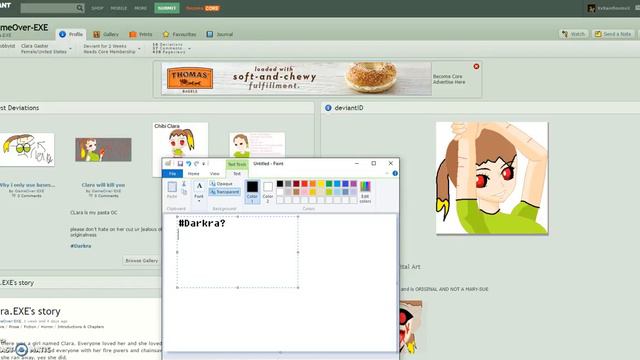Screen dimensions: 640x360
Task: Click the Paste icon in Paint's Clipboard group
Action: pos(172,187)
